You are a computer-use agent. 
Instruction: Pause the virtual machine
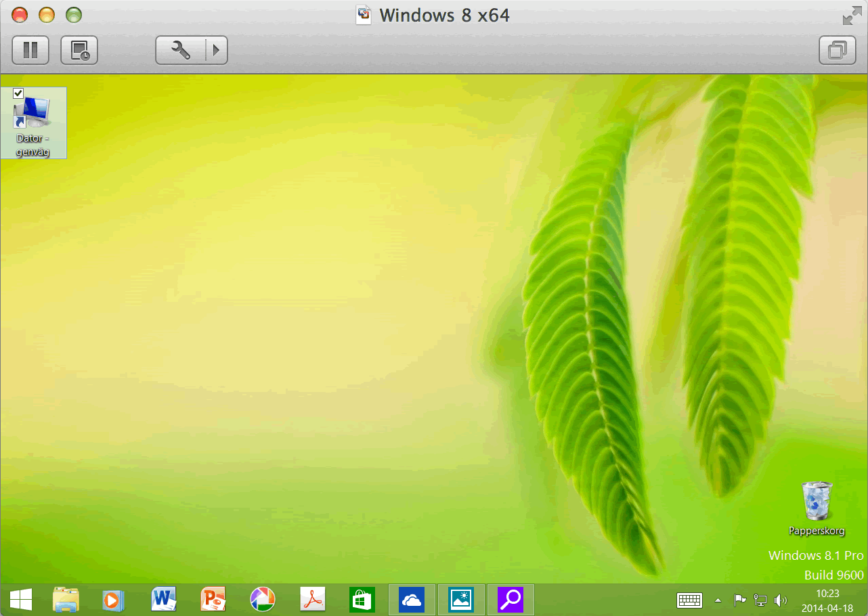click(x=30, y=51)
